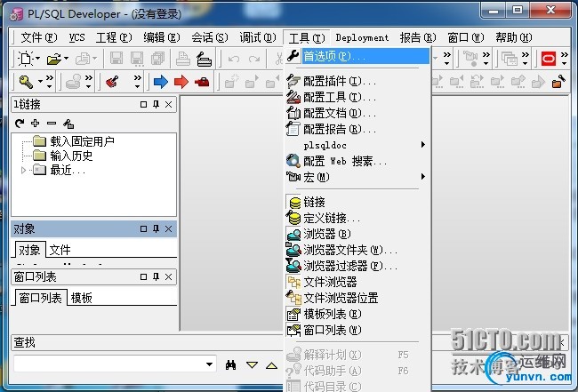Select 配置报告 menu entry
578x392 pixels.
(357, 129)
